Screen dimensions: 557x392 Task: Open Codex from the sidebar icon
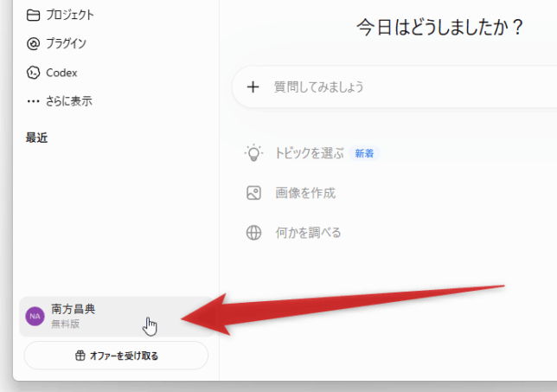tap(33, 73)
